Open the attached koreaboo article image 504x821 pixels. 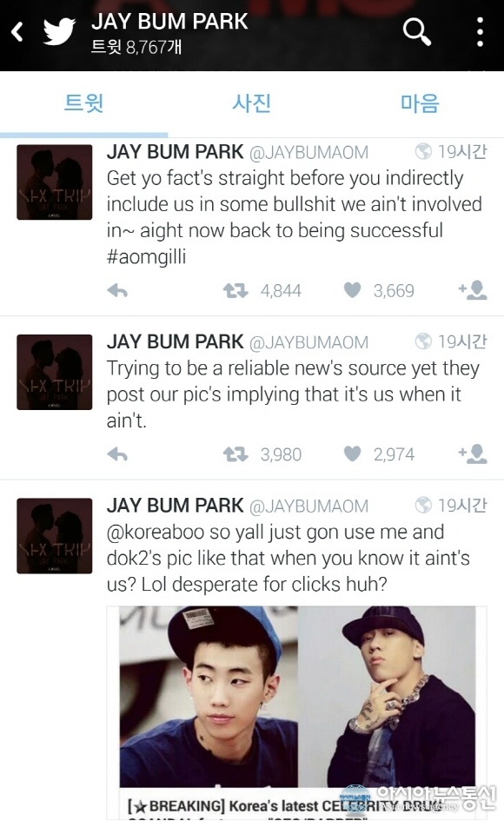click(x=296, y=712)
